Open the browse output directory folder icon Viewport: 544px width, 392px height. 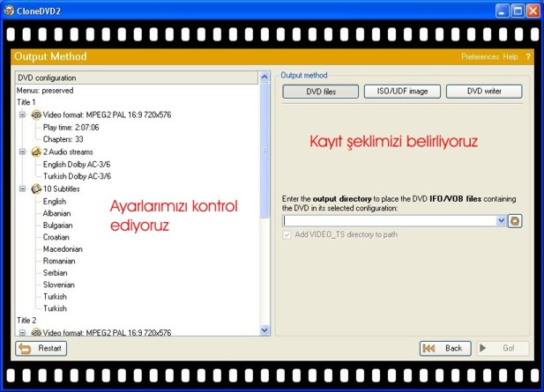[x=515, y=221]
